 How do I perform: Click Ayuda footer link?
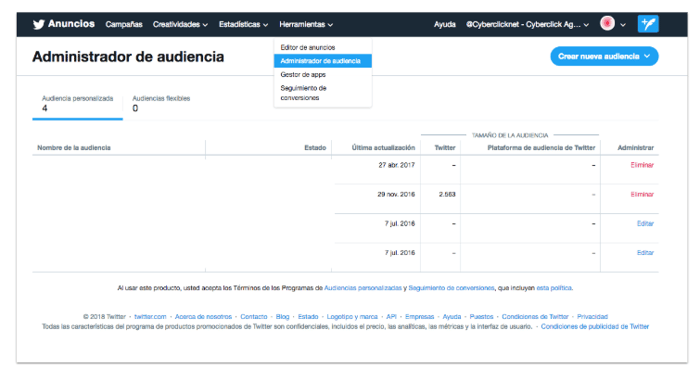pyautogui.click(x=451, y=317)
